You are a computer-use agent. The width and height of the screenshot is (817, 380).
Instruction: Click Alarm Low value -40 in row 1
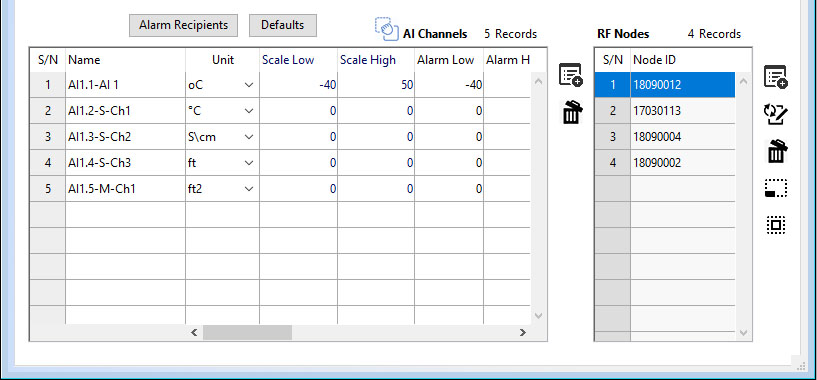coord(449,84)
